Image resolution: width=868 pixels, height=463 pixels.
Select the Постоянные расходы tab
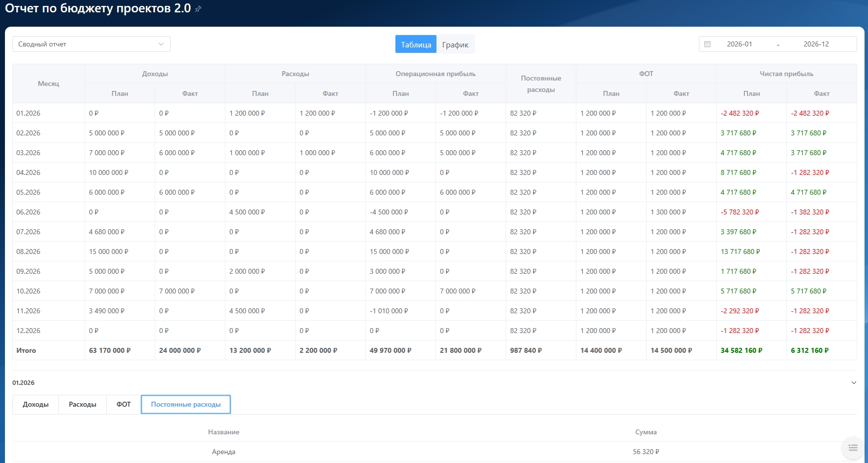pos(186,404)
